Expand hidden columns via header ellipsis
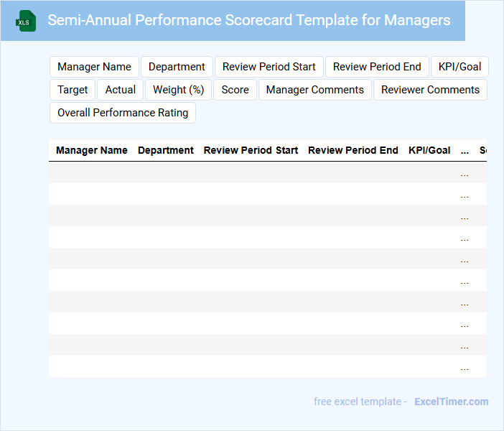 click(x=465, y=151)
